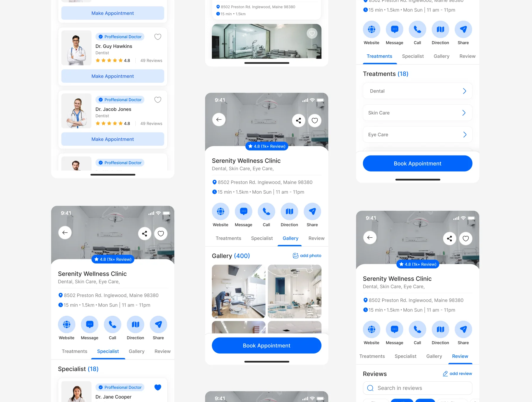Tap Message bubble icon on Review-tab screen
This screenshot has height=402, width=532.
[x=395, y=329]
